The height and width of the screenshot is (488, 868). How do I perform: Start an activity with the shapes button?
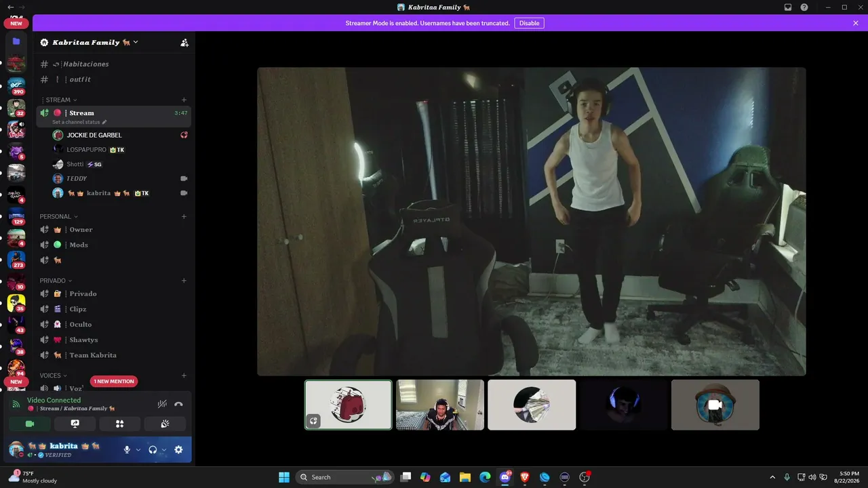point(120,424)
